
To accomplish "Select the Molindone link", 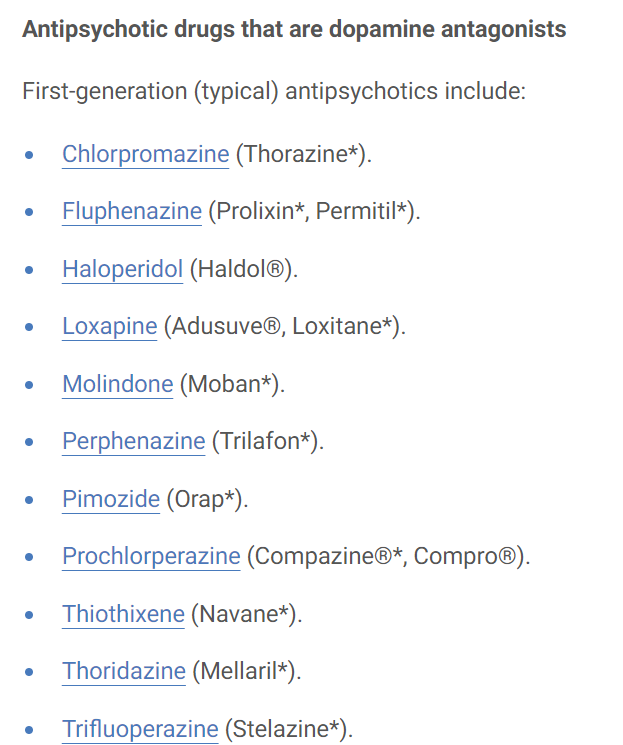I will [x=117, y=384].
